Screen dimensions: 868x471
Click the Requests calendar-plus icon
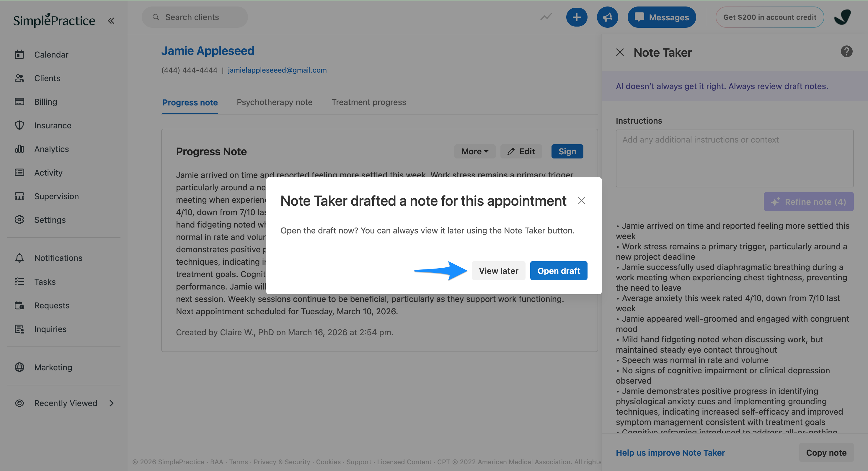19,305
